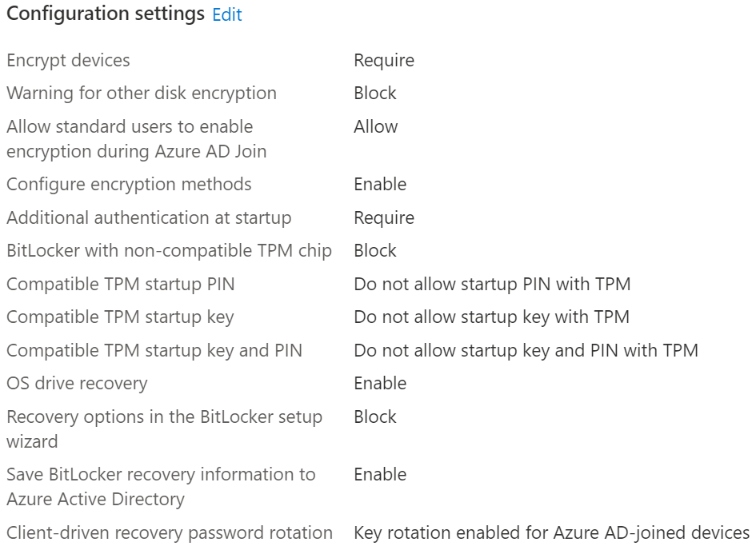Click the Enable value for encryption methods
Image resolution: width=756 pixels, height=558 pixels.
pyautogui.click(x=380, y=184)
